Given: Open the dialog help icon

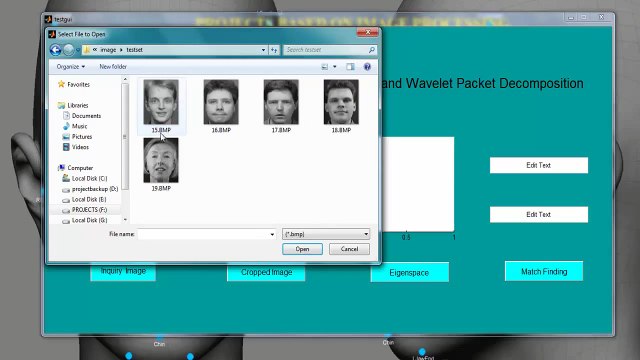Looking at the screenshot, I should point(367,67).
